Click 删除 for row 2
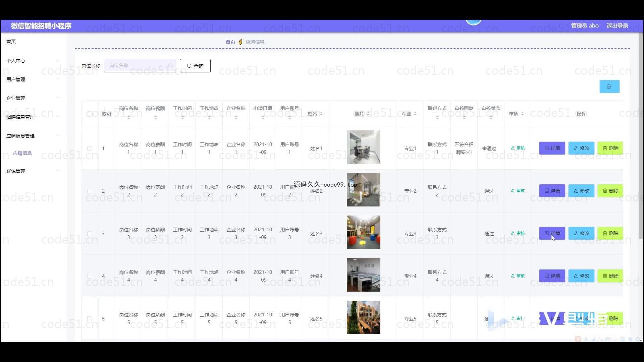Screen dimensions: 644x362 pos(610,191)
